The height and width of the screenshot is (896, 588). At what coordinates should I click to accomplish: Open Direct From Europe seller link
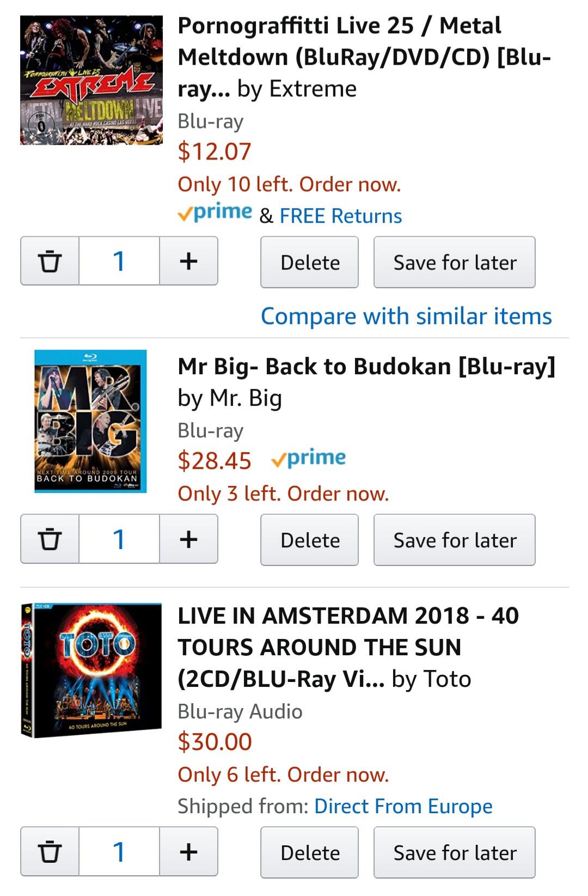click(403, 806)
